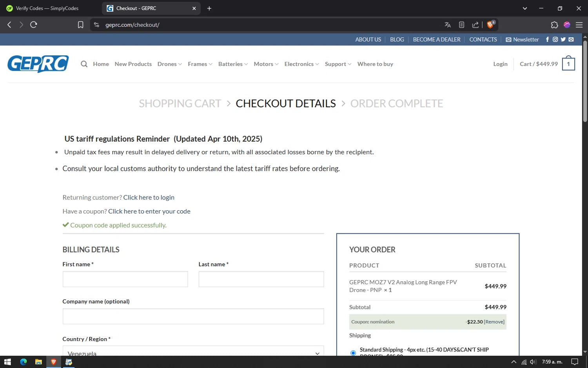Open BECOME A DEALER link
Image resolution: width=588 pixels, height=368 pixels.
437,39
